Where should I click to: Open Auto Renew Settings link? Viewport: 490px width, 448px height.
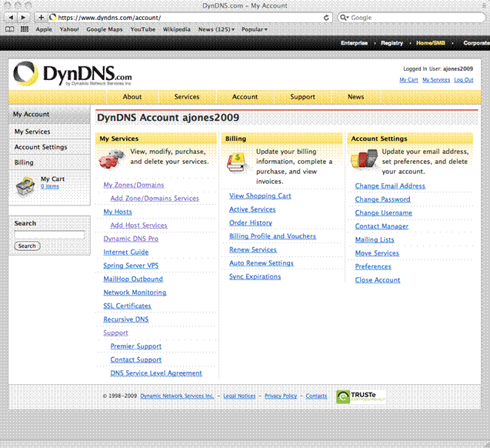(262, 263)
